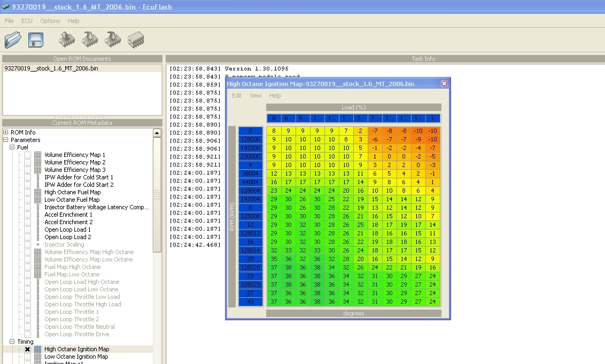Click the chip icon with up arrow
Screen dimensions: 605x364
tap(66, 39)
